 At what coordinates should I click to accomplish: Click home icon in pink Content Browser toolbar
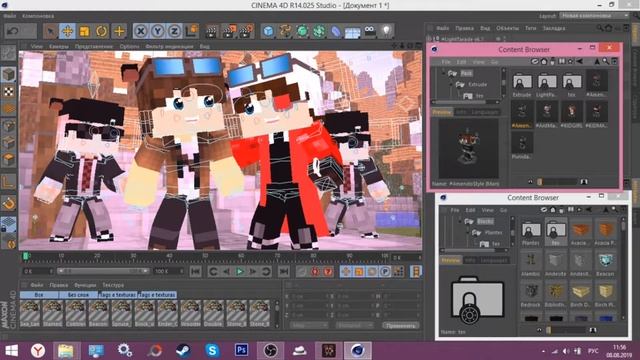544,62
